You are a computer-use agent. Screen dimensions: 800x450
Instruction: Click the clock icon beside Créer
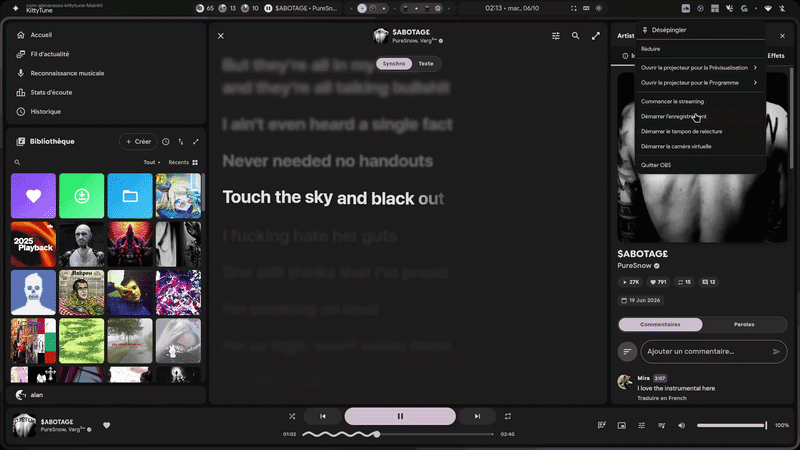point(166,142)
